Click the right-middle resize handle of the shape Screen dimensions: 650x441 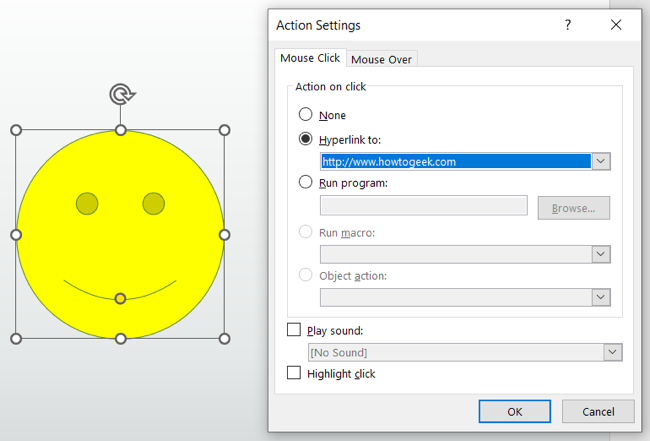[x=224, y=235]
